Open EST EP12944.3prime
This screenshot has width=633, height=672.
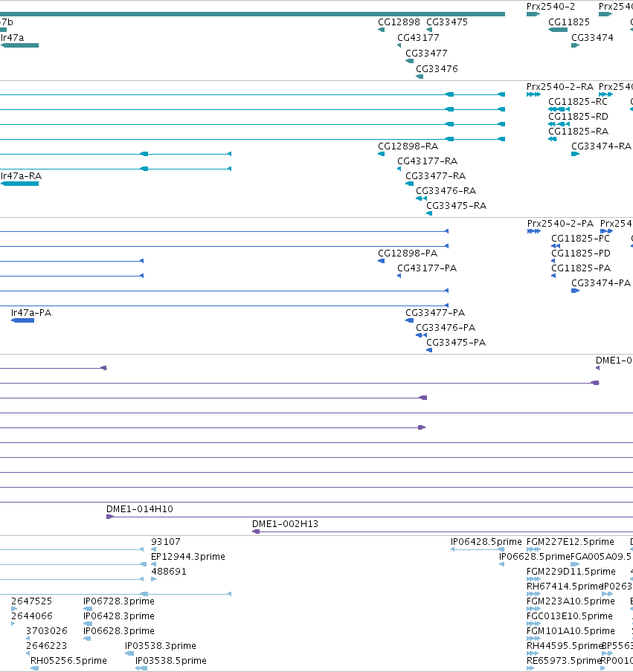click(x=188, y=557)
